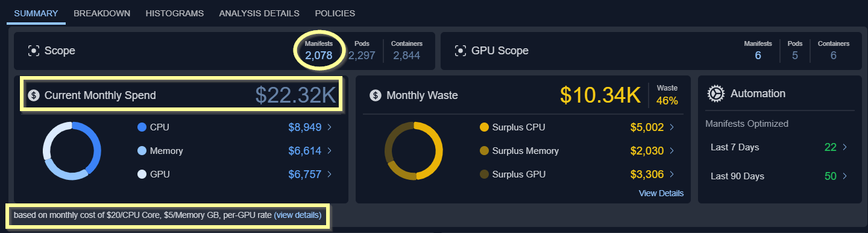
Task: Click the Automation gear icon
Action: tap(715, 94)
